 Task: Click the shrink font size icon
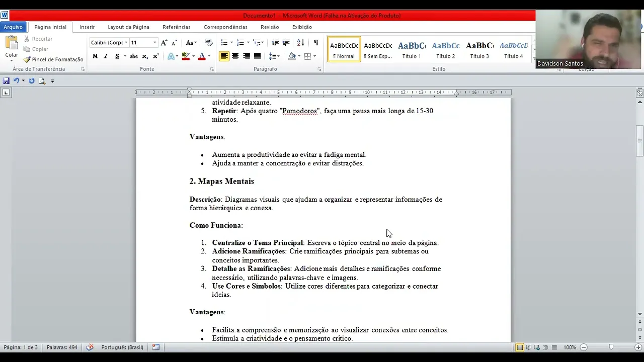174,43
